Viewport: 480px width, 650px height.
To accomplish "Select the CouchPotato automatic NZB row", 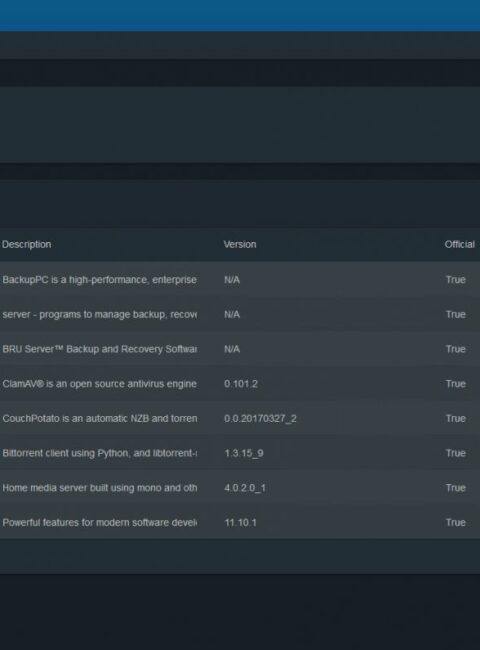I will [240, 419].
